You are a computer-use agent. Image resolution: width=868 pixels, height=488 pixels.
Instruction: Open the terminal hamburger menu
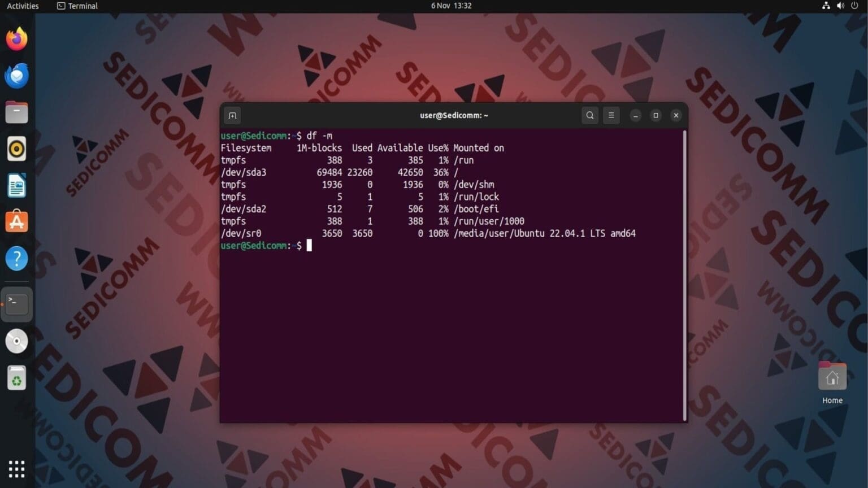[611, 115]
